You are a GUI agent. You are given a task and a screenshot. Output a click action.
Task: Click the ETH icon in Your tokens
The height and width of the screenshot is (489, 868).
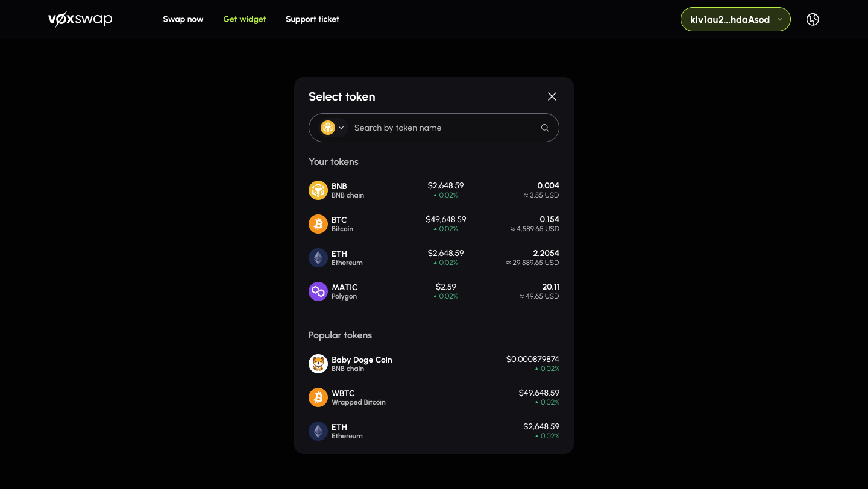(318, 258)
